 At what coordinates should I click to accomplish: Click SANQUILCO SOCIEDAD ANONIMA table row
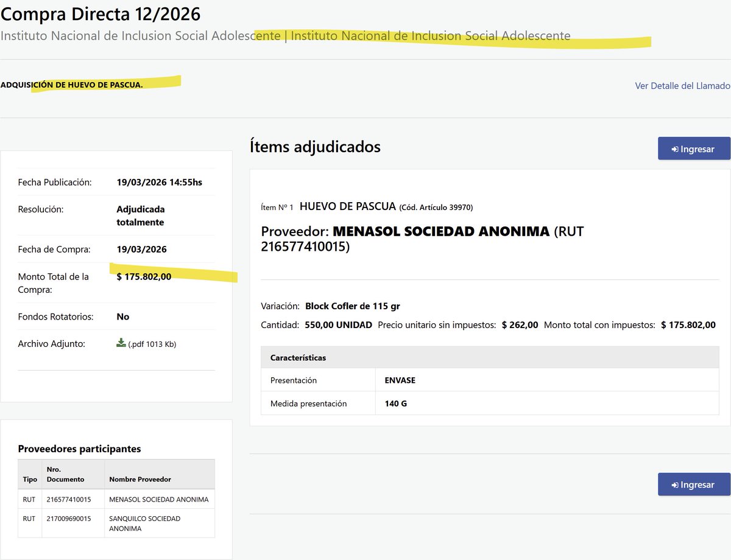[116, 523]
